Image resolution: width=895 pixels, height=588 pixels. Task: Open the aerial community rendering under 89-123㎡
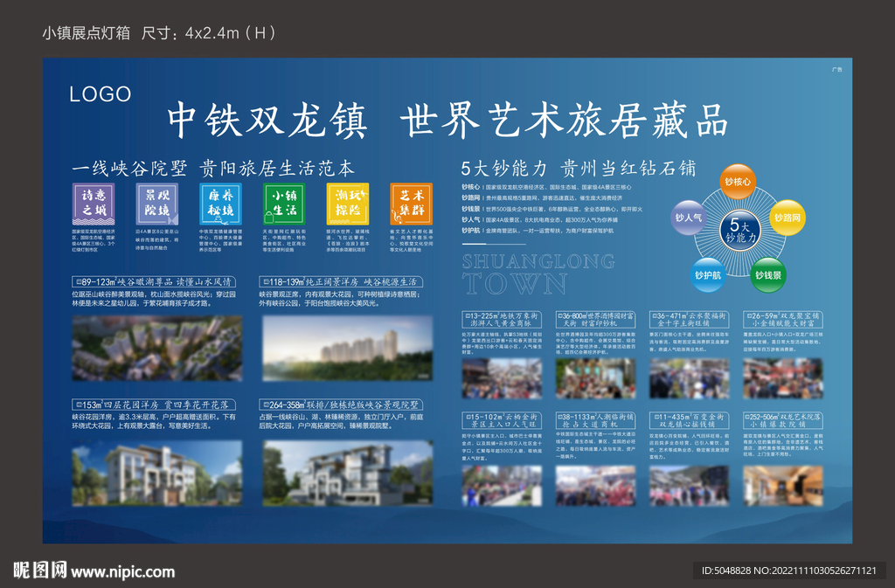(x=157, y=348)
